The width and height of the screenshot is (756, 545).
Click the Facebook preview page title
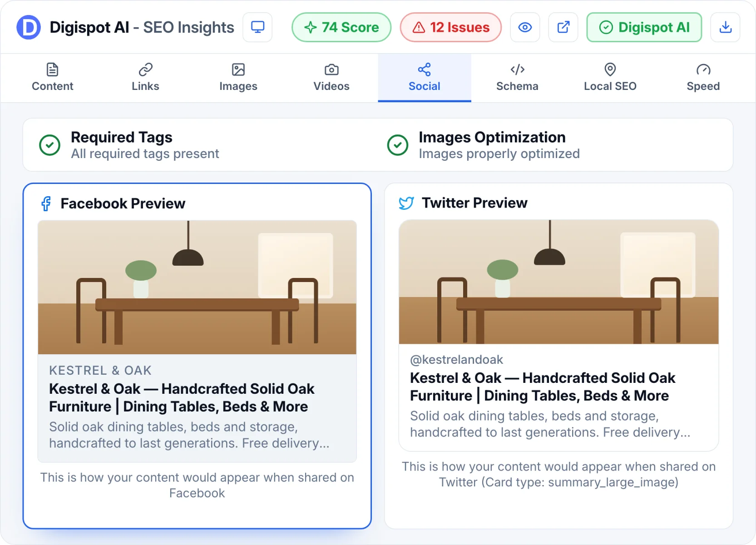(x=182, y=397)
